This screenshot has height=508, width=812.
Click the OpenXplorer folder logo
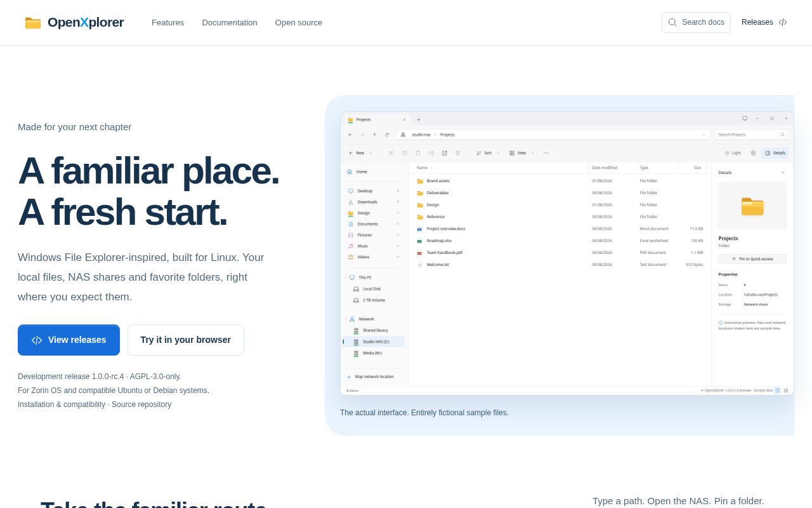[33, 23]
